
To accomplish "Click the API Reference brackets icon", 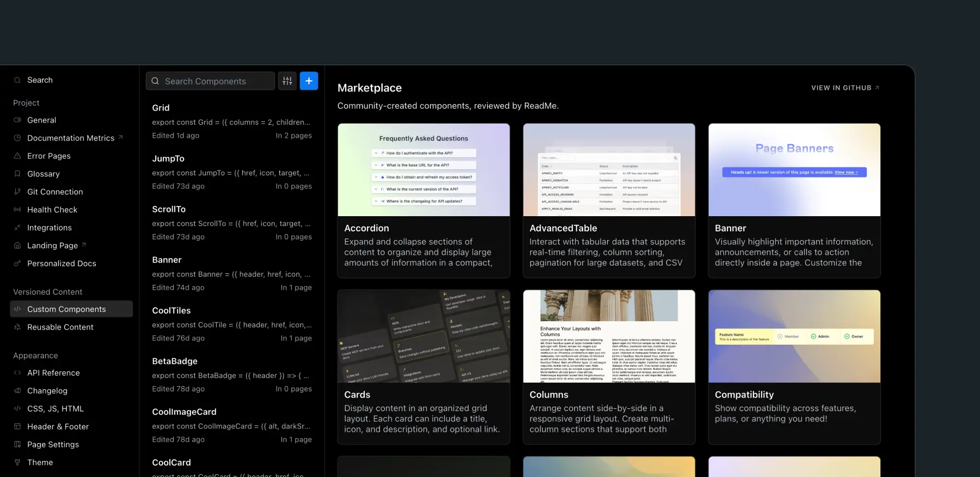I will [x=17, y=372].
